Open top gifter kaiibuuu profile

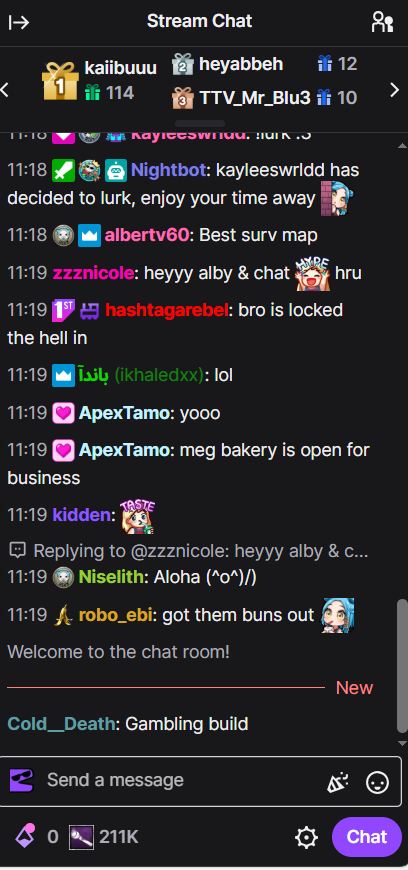point(120,68)
